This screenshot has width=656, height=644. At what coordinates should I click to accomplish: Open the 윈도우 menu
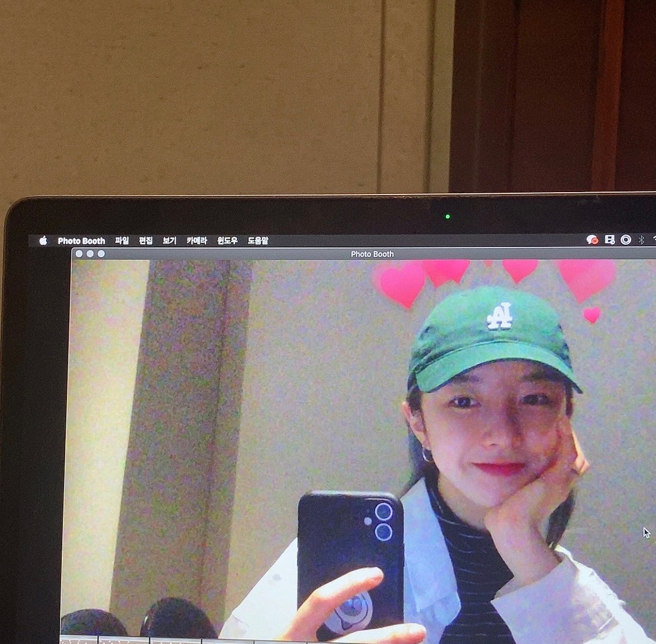(227, 240)
